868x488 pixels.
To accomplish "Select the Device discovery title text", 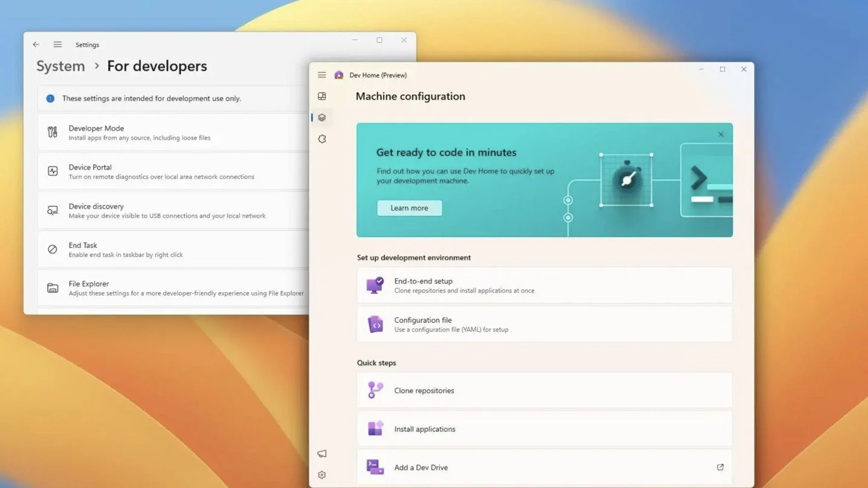I will tap(96, 206).
